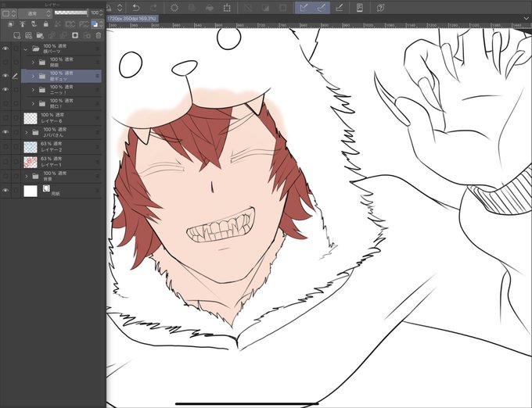The image size is (532, 408).
Task: Select the レイヤー 1 thumbnail
Action: (x=31, y=162)
